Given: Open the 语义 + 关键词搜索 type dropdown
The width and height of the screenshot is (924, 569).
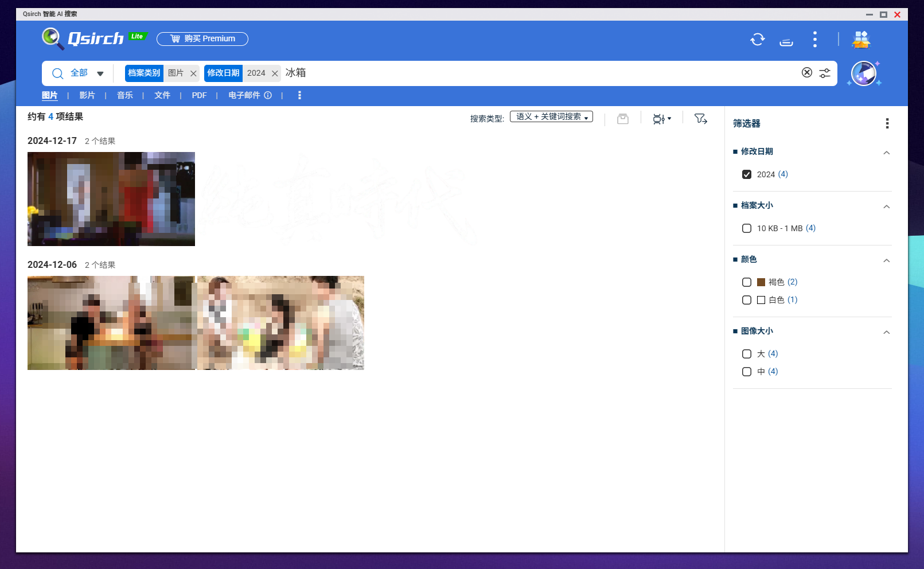Looking at the screenshot, I should [x=551, y=117].
